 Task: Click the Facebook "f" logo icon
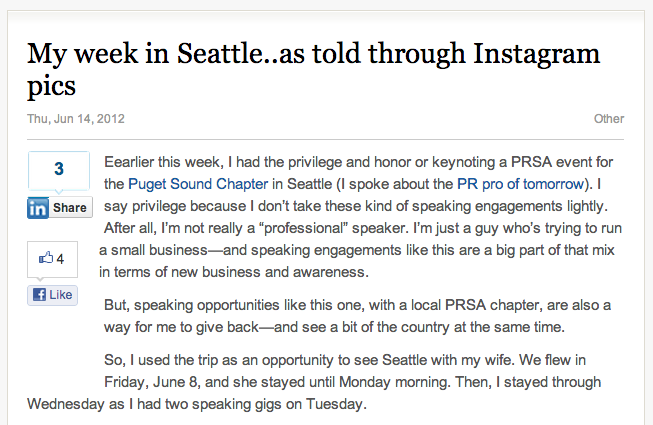[39, 295]
